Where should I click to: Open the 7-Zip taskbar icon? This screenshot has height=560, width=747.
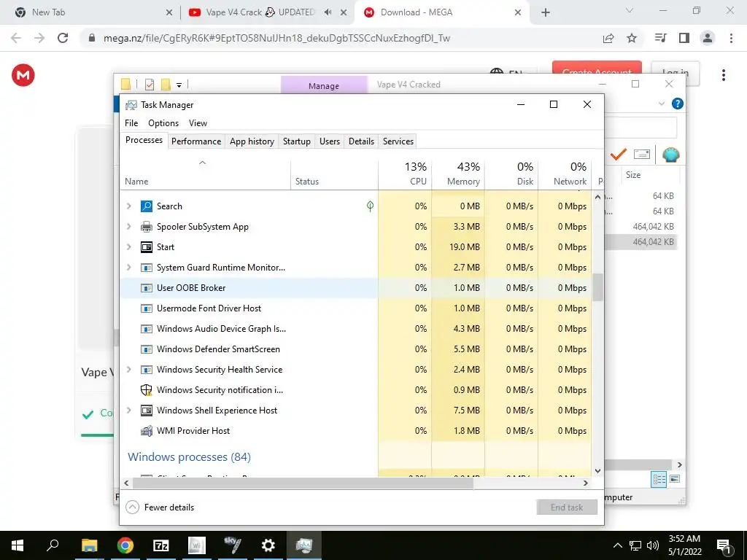click(x=161, y=545)
